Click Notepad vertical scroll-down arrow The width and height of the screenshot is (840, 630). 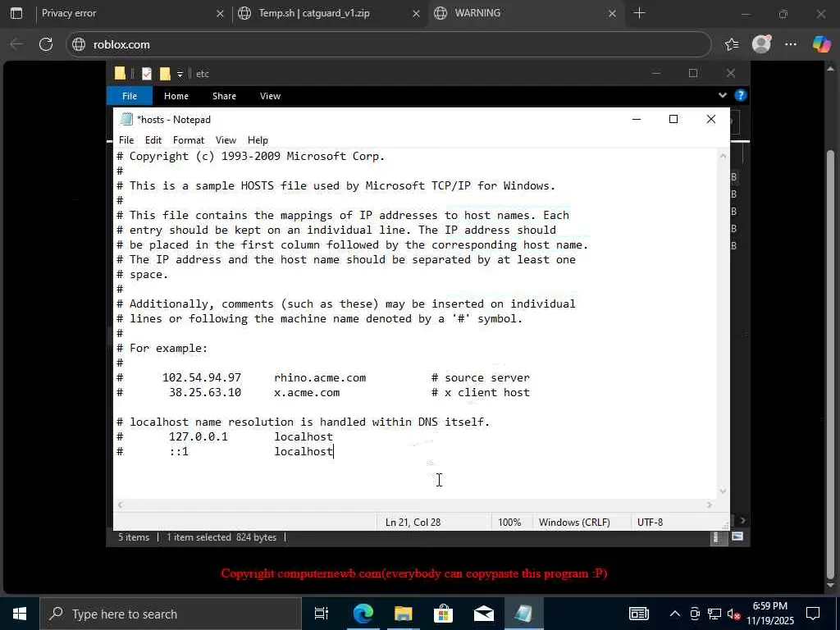tap(724, 491)
